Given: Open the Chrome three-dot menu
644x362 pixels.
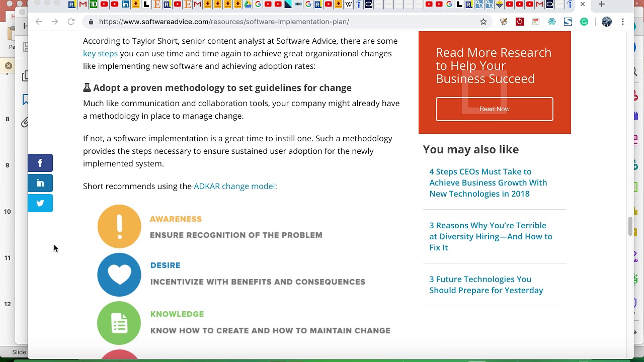Looking at the screenshot, I should [x=623, y=22].
